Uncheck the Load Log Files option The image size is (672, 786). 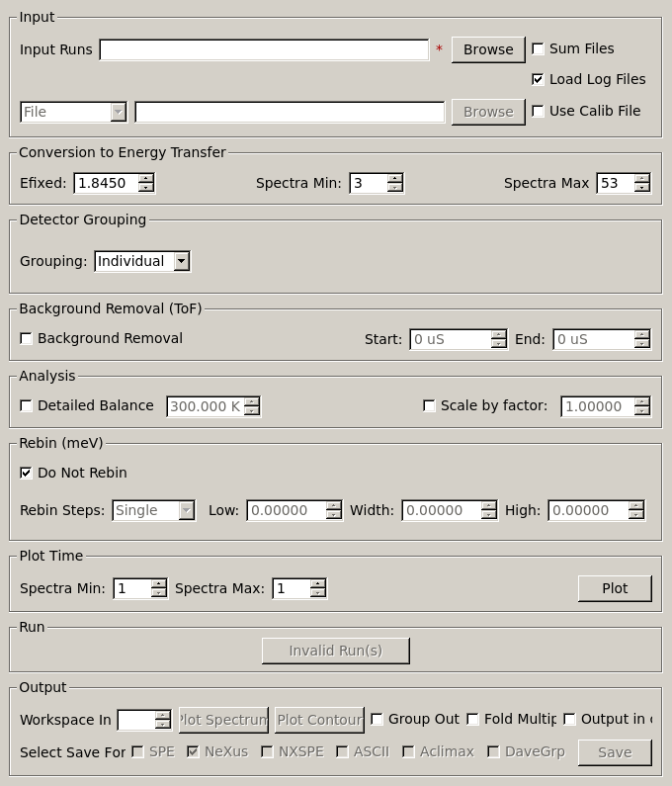click(539, 79)
